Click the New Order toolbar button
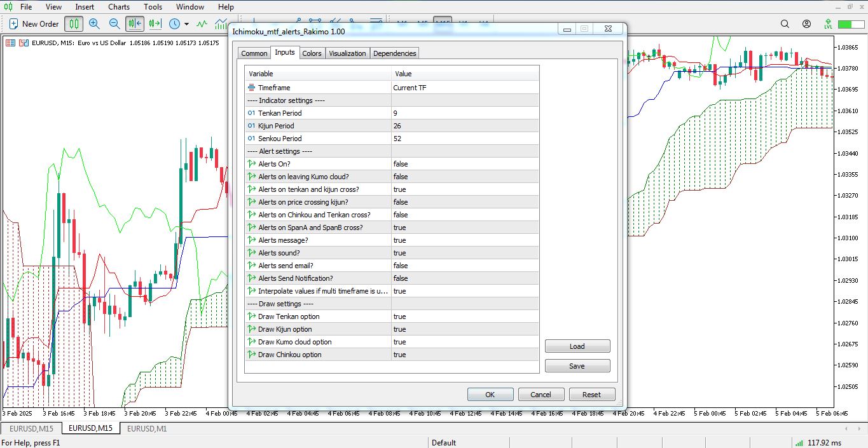868x448 pixels. (34, 24)
